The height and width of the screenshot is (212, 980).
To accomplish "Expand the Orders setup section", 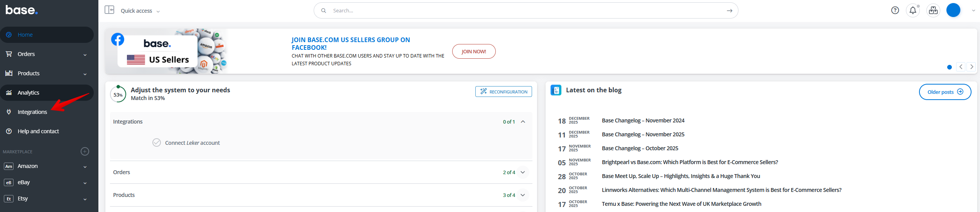I will [523, 172].
